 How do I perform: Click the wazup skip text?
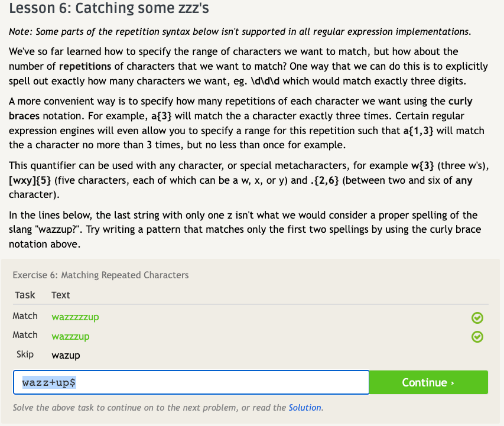point(66,355)
